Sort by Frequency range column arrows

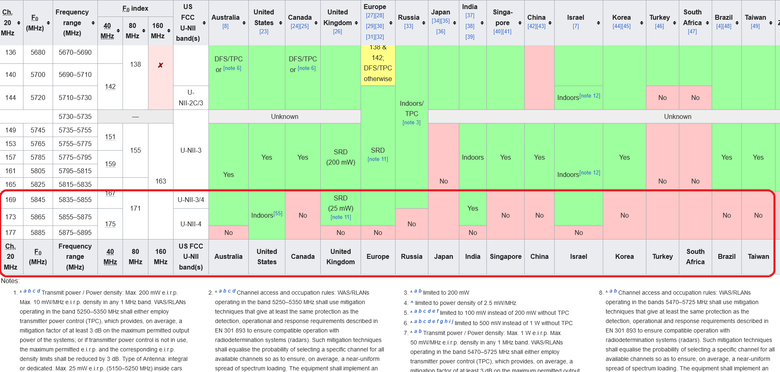[94, 23]
